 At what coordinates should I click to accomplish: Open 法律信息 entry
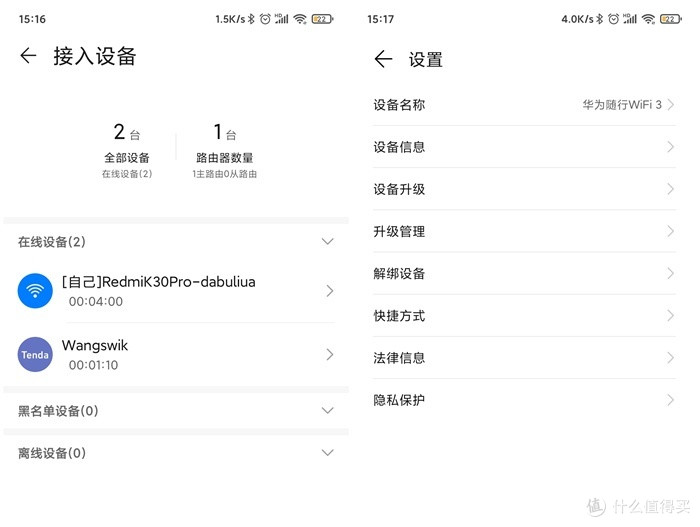(400, 357)
